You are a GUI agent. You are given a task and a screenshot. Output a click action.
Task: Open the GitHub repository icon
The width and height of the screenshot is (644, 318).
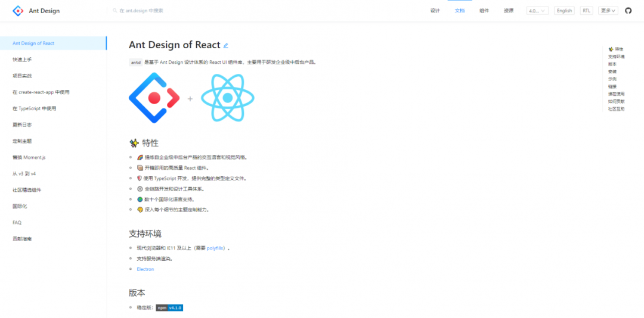pyautogui.click(x=628, y=11)
